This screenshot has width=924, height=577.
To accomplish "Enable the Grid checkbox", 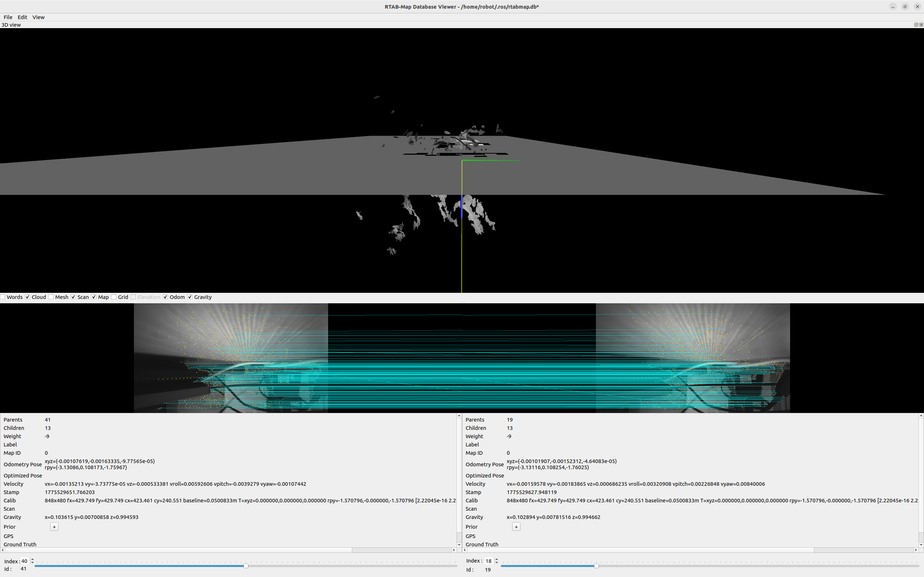I will tap(114, 297).
